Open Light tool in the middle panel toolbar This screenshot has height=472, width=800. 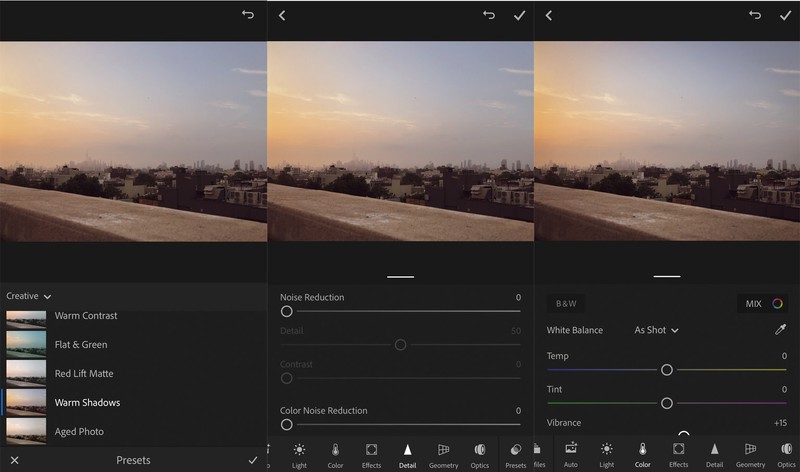pos(299,454)
